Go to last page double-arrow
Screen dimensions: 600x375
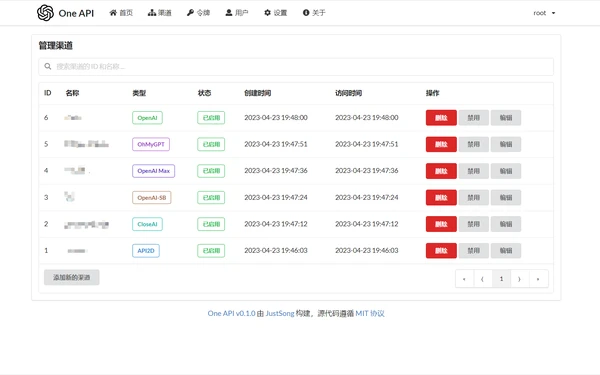pyautogui.click(x=538, y=279)
